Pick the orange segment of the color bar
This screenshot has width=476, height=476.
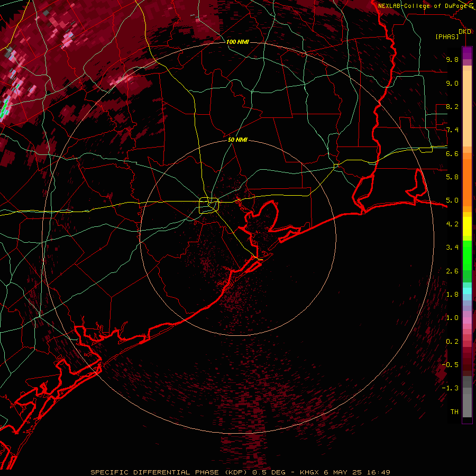467,182
